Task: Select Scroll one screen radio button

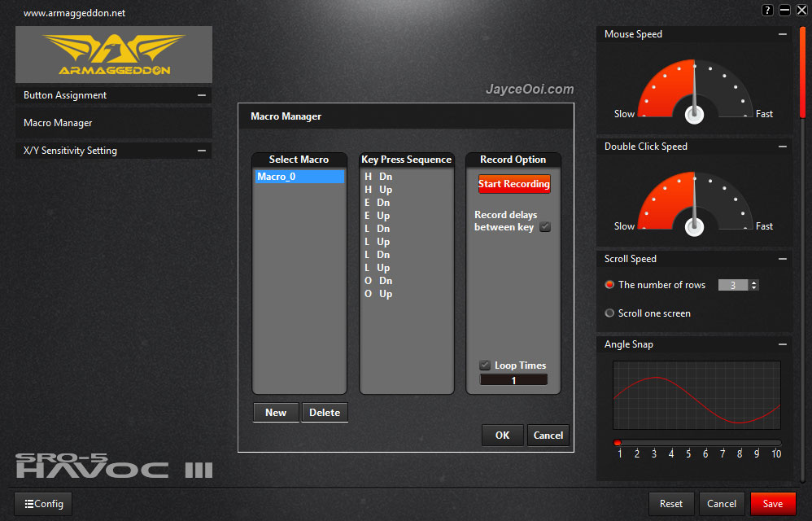Action: pyautogui.click(x=609, y=313)
